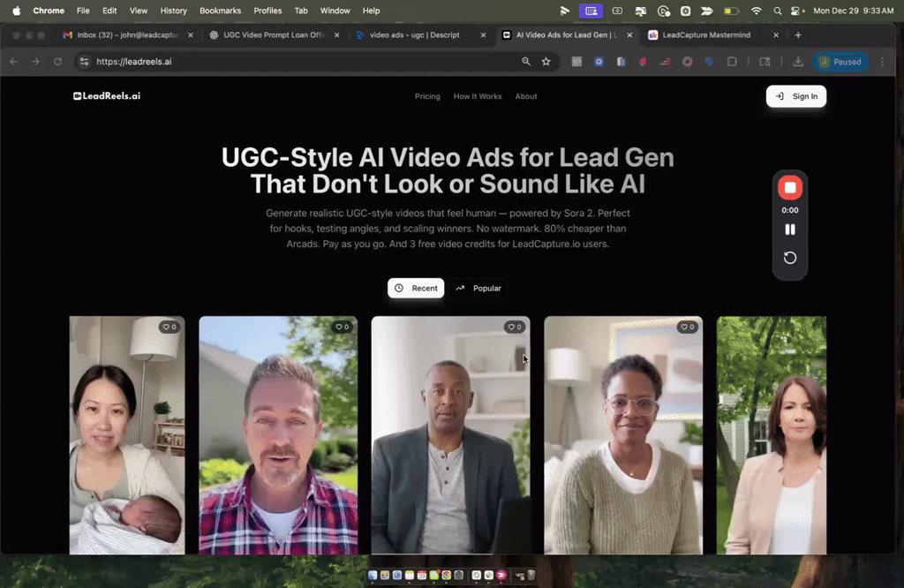Open the Chrome application menu

(x=49, y=11)
